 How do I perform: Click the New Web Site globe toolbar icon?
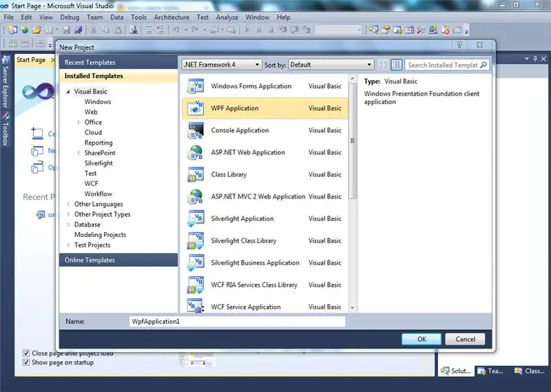[25, 30]
